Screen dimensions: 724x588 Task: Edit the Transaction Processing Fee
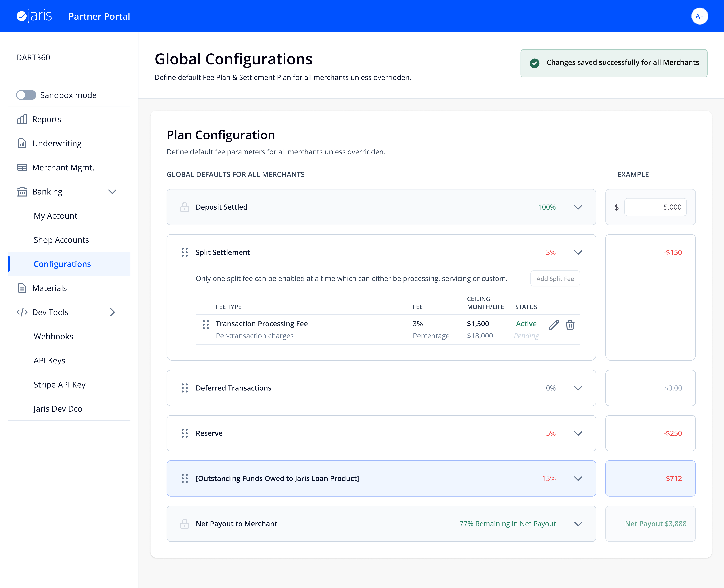(x=554, y=325)
